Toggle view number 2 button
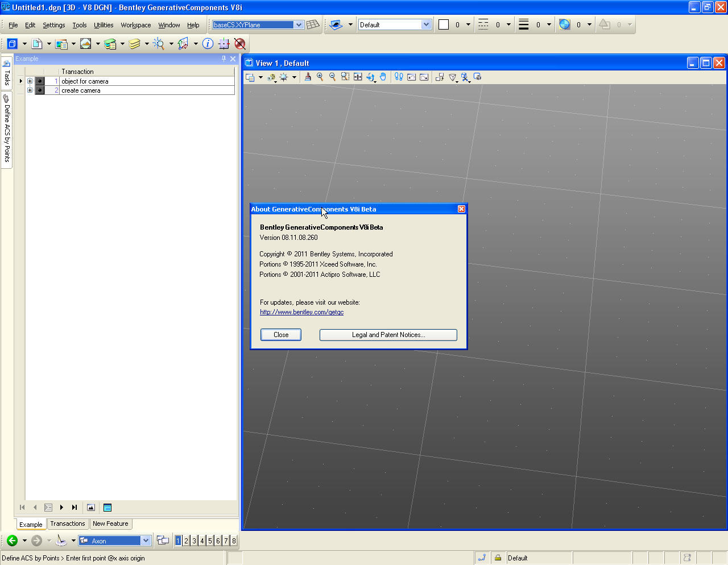Screen dimensions: 728x565 click(186, 541)
